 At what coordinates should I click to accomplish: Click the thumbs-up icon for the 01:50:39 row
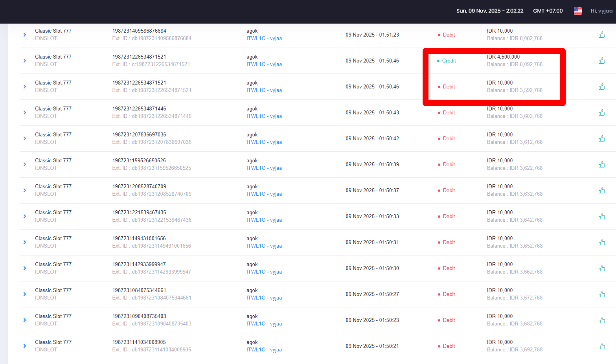(602, 164)
